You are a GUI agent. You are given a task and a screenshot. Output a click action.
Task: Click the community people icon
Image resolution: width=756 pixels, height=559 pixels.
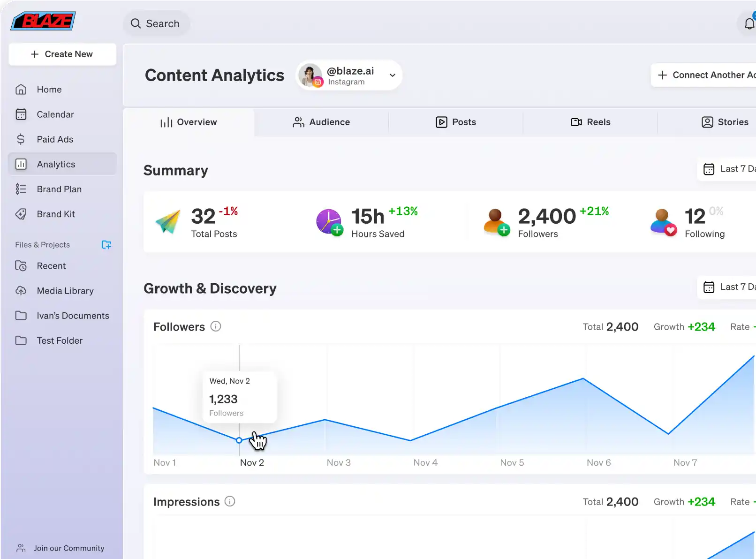[x=21, y=548]
